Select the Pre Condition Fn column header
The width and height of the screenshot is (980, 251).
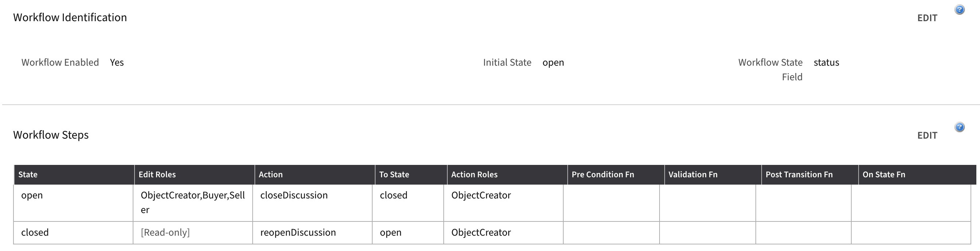tap(616, 174)
